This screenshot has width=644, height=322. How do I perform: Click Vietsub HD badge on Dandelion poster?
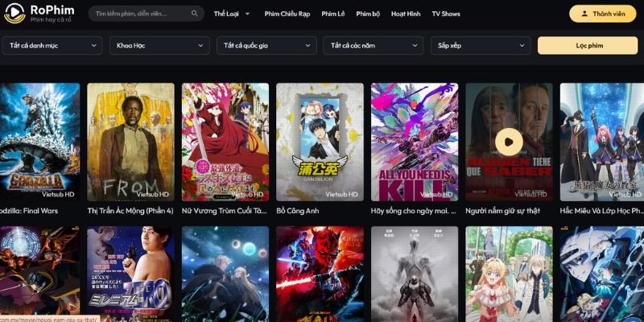pyautogui.click(x=341, y=194)
